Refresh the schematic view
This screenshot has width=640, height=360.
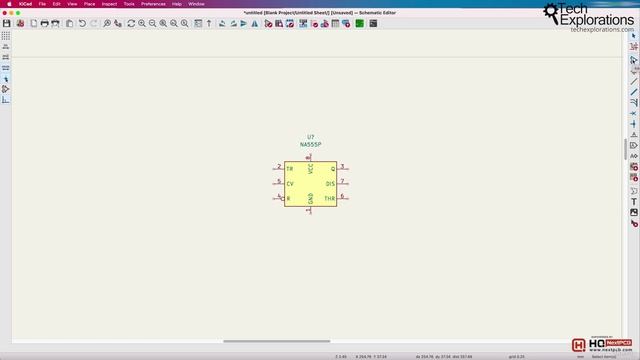pyautogui.click(x=131, y=23)
